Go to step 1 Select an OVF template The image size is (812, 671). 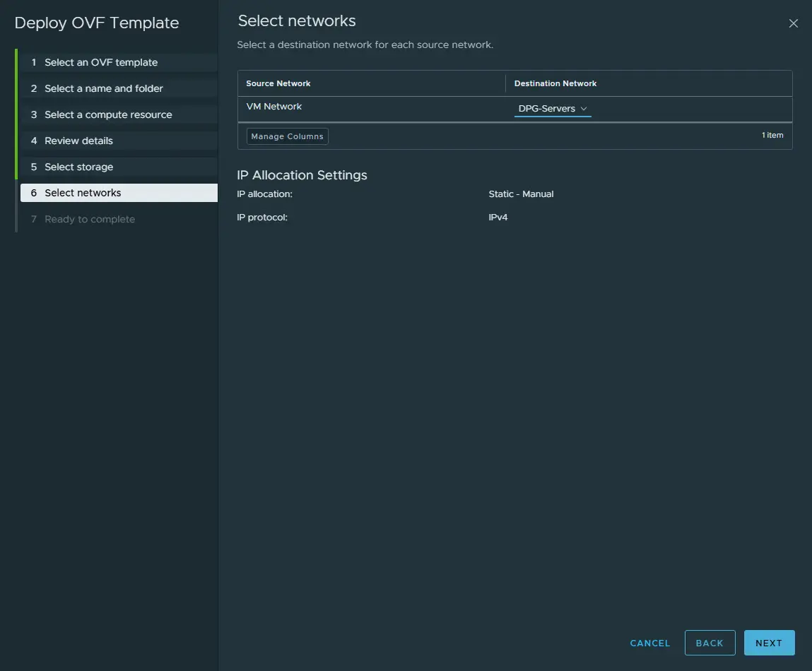(101, 62)
